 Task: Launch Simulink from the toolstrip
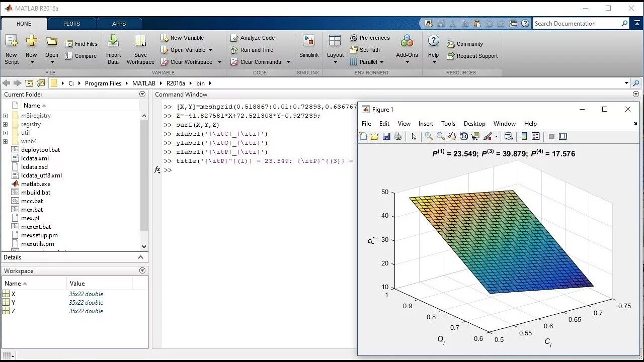tap(309, 47)
